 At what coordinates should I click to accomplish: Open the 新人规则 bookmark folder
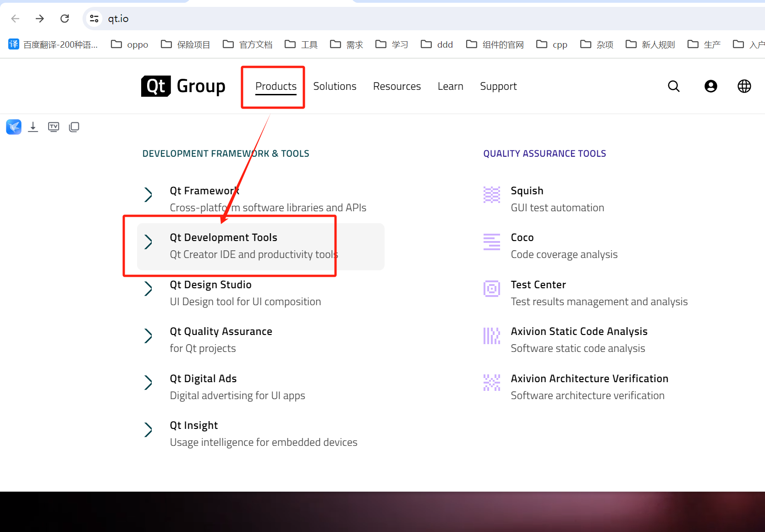[650, 44]
